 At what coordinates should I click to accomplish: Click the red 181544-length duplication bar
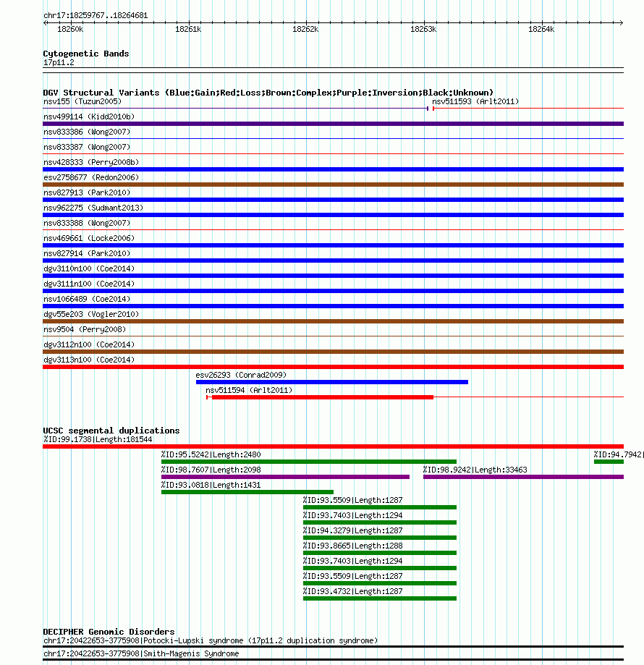334,446
